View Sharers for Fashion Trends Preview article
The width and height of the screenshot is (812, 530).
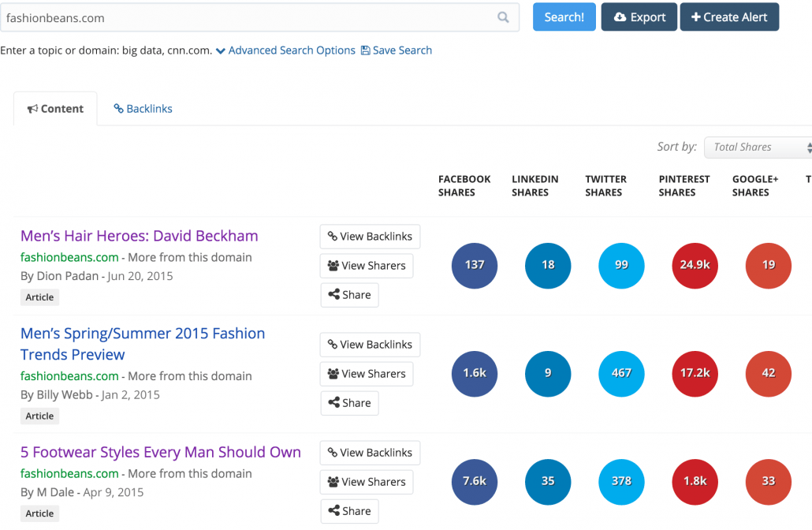(367, 374)
